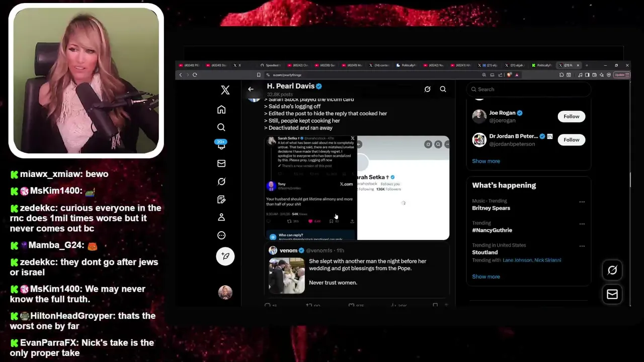The image size is (644, 362).
Task: Open a new browser tab
Action: 587,65
